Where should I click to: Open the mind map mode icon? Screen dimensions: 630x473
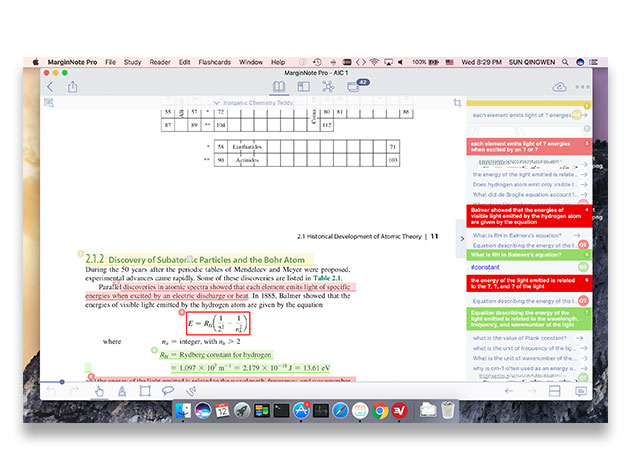[328, 86]
